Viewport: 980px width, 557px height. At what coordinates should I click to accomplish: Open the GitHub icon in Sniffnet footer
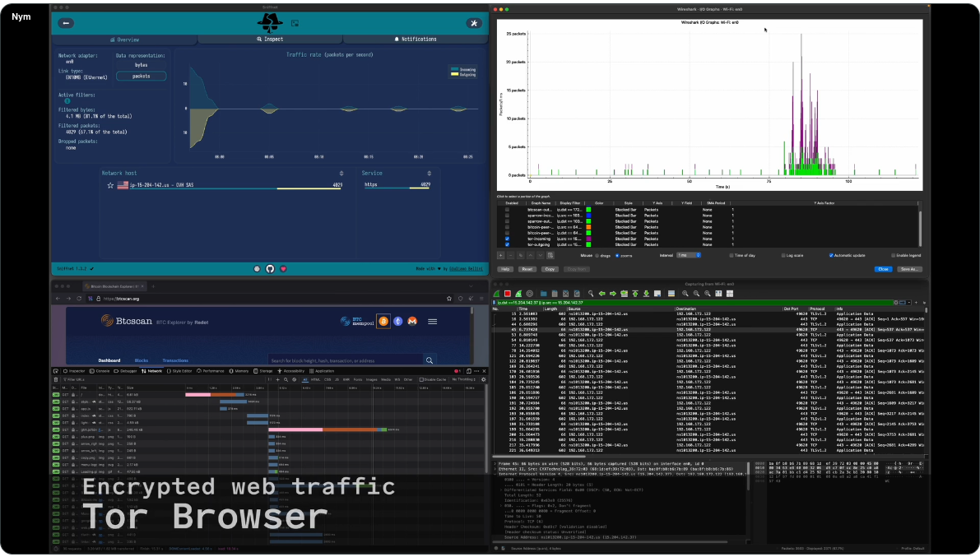click(270, 268)
